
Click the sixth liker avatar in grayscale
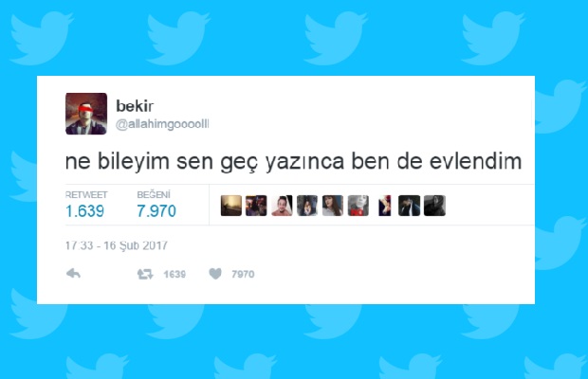358,206
